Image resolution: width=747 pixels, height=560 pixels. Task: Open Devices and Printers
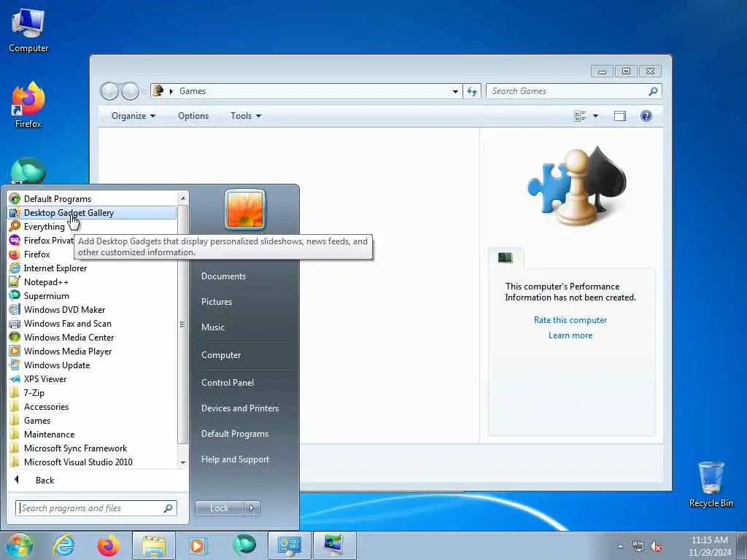pos(239,408)
